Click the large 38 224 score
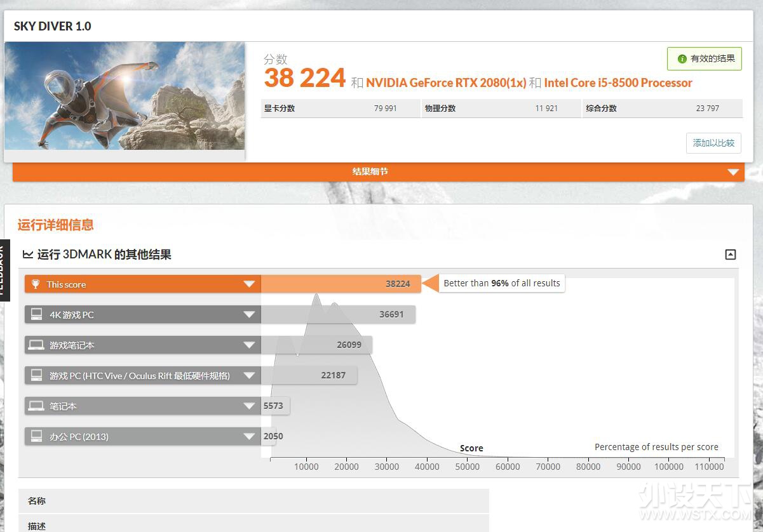The width and height of the screenshot is (763, 532). click(305, 79)
